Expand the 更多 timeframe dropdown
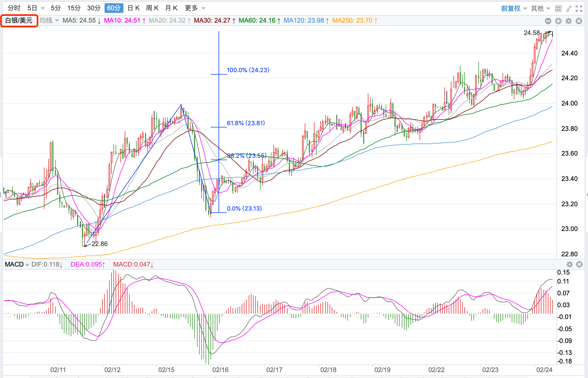This screenshot has width=588, height=378. pos(195,8)
